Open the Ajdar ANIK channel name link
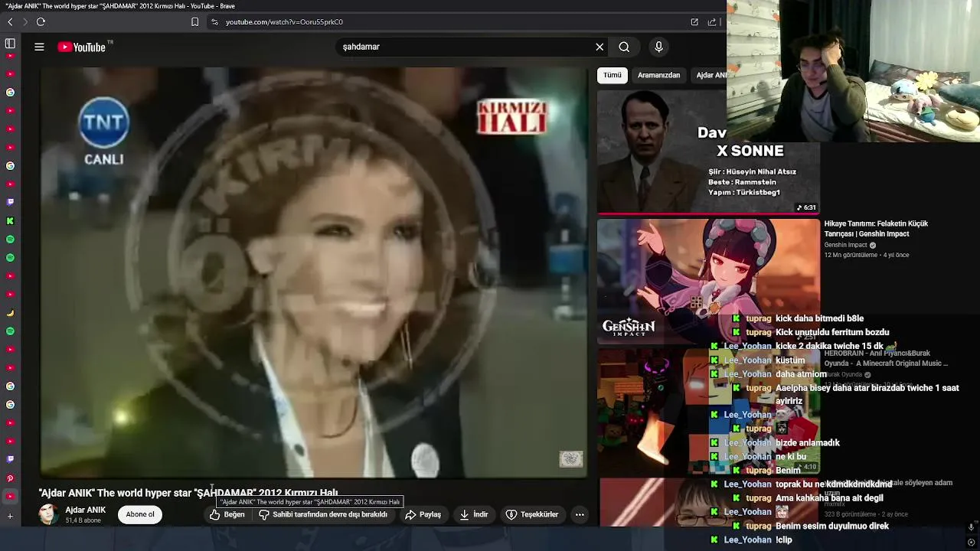Screen dimensions: 980x551 86,510
